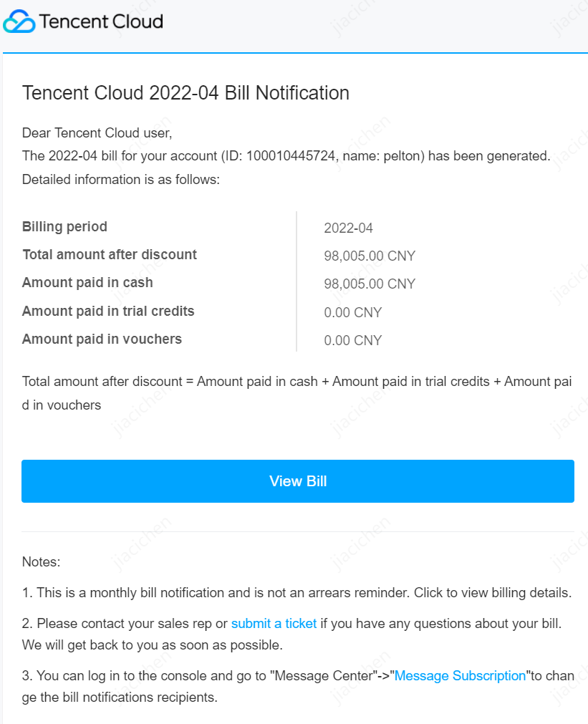Viewport: 588px width, 724px height.
Task: Click the trial credits 0.00 CNY value
Action: pyautogui.click(x=353, y=312)
